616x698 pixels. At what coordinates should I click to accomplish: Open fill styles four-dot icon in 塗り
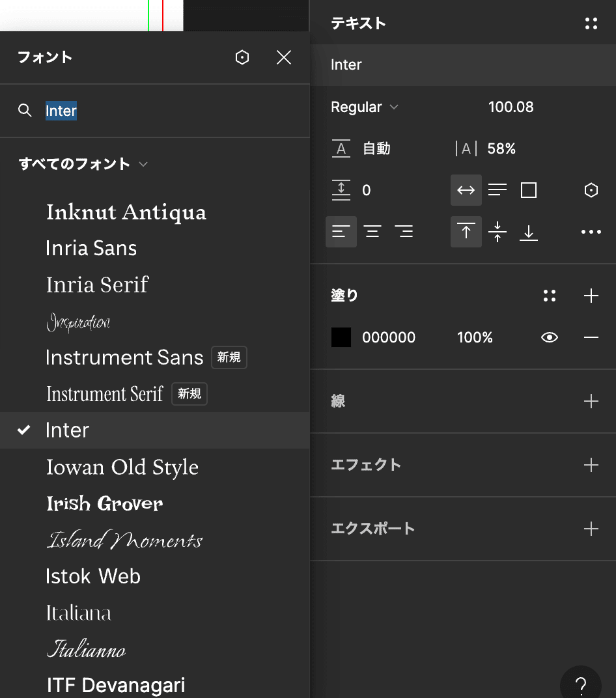(550, 296)
